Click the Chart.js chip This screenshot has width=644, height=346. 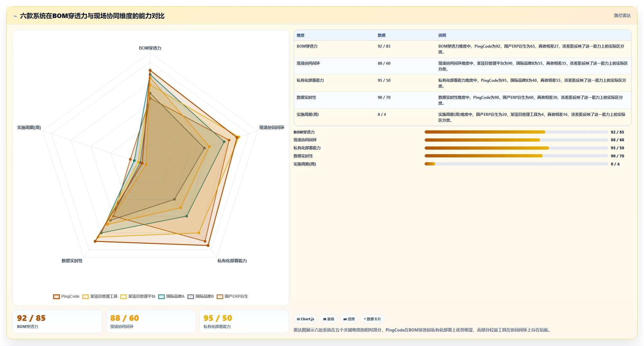(305, 319)
